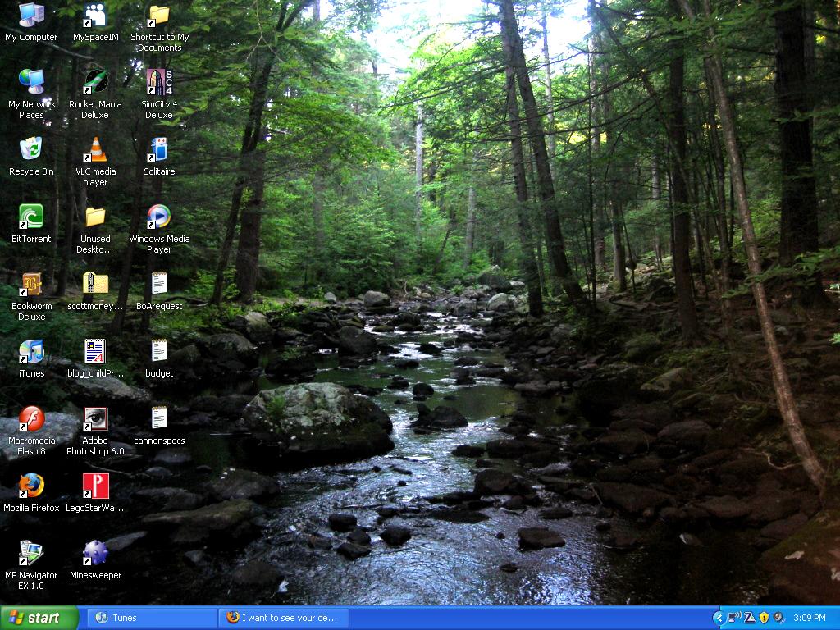Click the Bookworm Deluxe game icon

[31, 285]
